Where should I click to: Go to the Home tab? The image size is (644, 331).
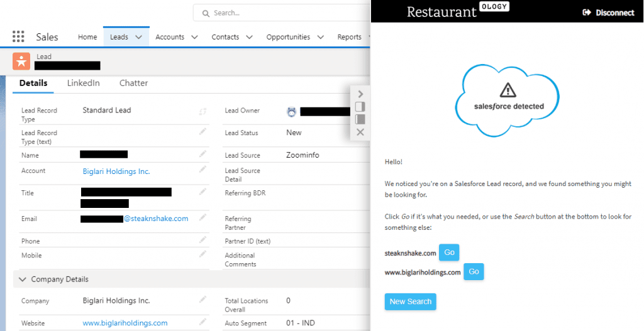coord(87,37)
